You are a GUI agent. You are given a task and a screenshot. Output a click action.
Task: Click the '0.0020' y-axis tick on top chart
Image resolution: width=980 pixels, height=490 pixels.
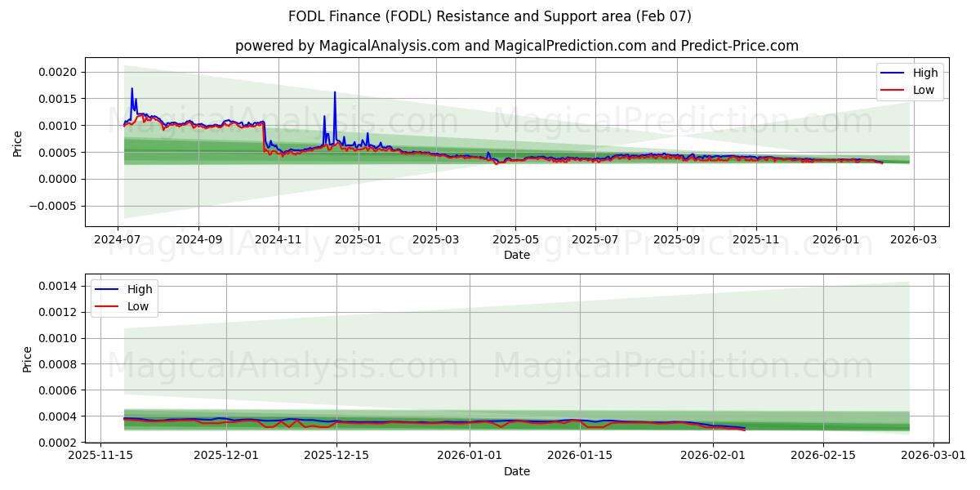pos(59,72)
